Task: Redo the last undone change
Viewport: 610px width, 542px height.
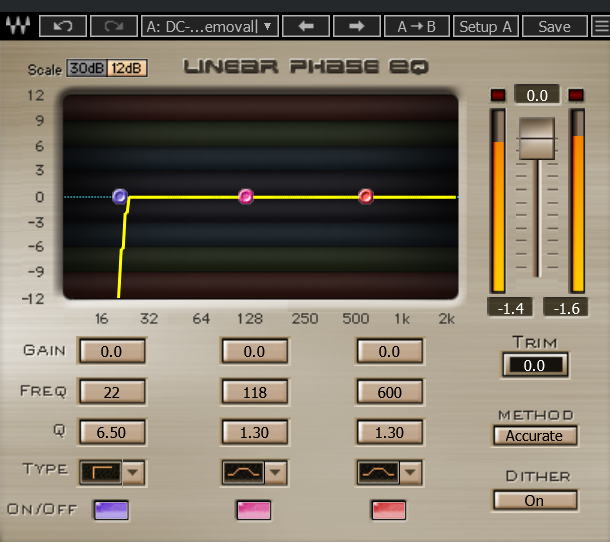Action: [114, 26]
